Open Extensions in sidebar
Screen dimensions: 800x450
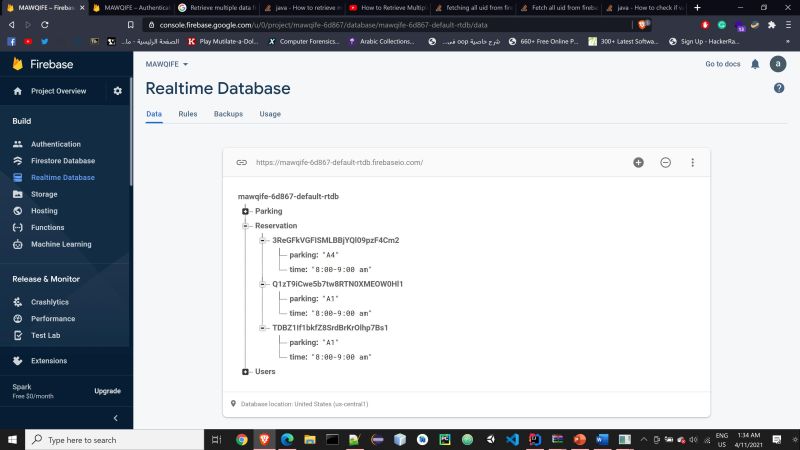(48, 361)
